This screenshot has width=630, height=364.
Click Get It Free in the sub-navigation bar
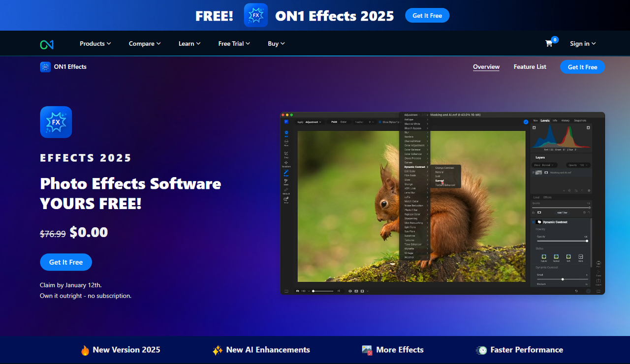[582, 67]
